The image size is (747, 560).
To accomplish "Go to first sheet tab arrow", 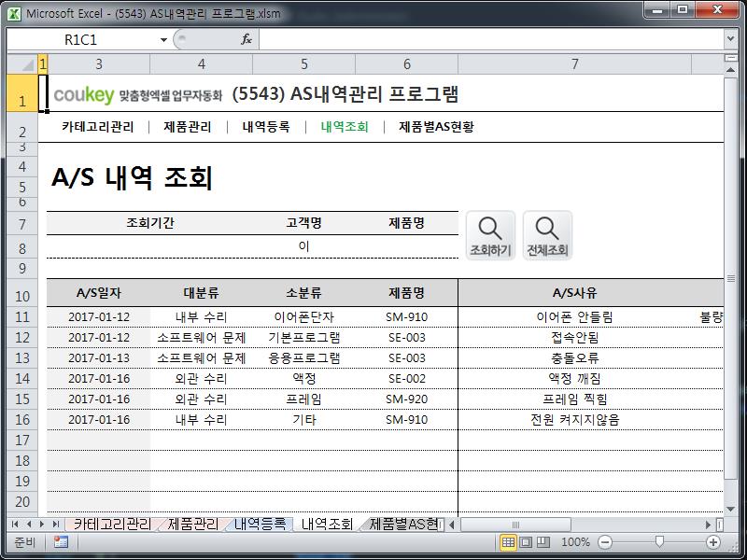I will (15, 525).
